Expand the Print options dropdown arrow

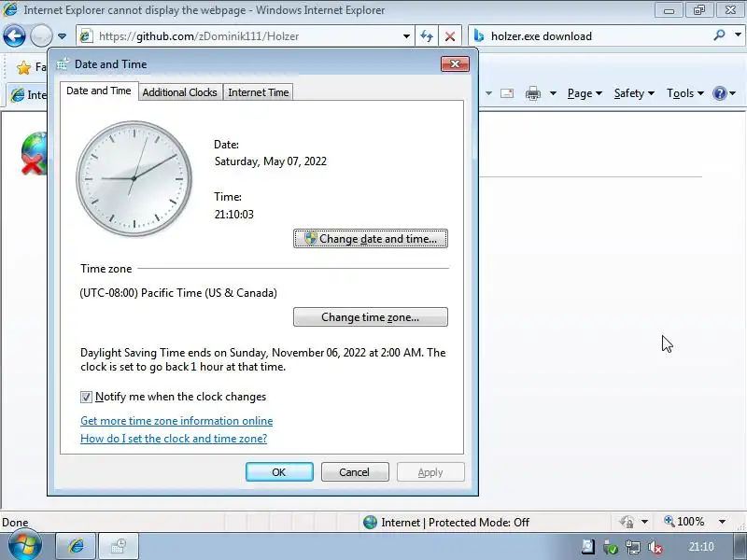pos(553,93)
